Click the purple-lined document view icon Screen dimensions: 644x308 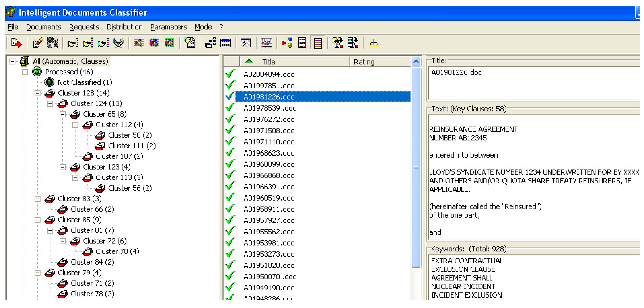pos(318,43)
